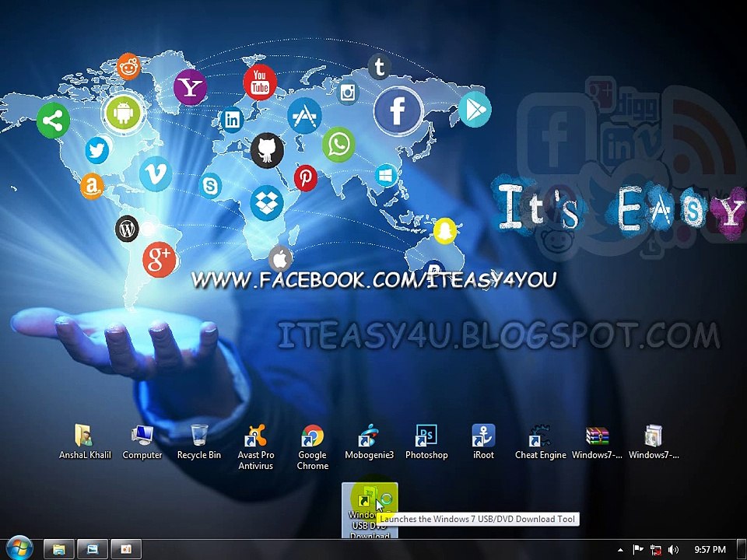Image resolution: width=747 pixels, height=560 pixels.
Task: Click the second pinned taskbar window icon
Action: (93, 550)
